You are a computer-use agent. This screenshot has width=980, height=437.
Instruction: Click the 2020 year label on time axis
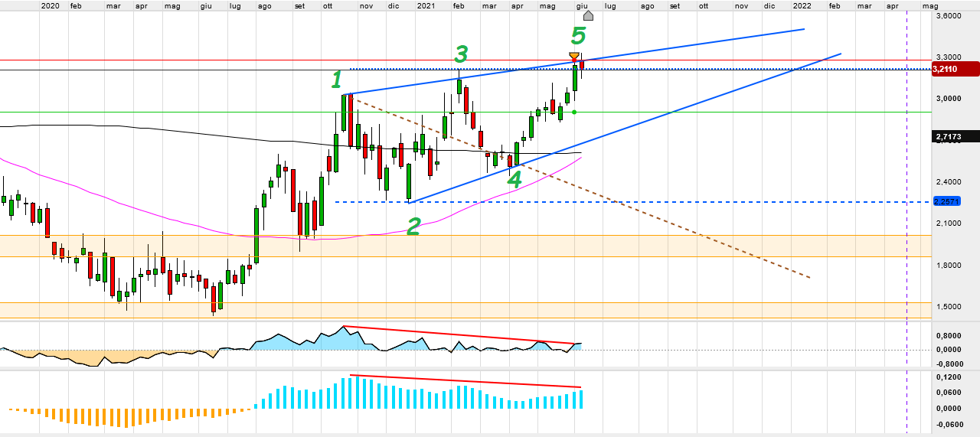[x=50, y=5]
